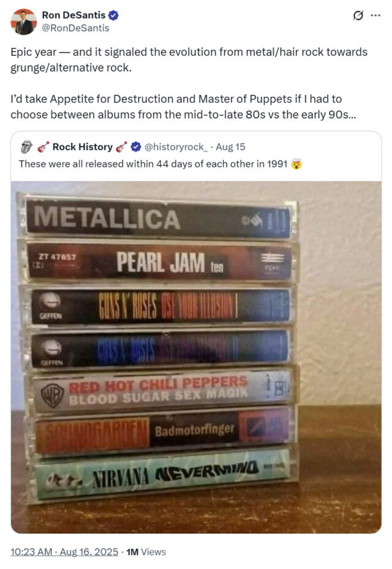
Task: Open the quoted Rock History account name
Action: tap(83, 147)
